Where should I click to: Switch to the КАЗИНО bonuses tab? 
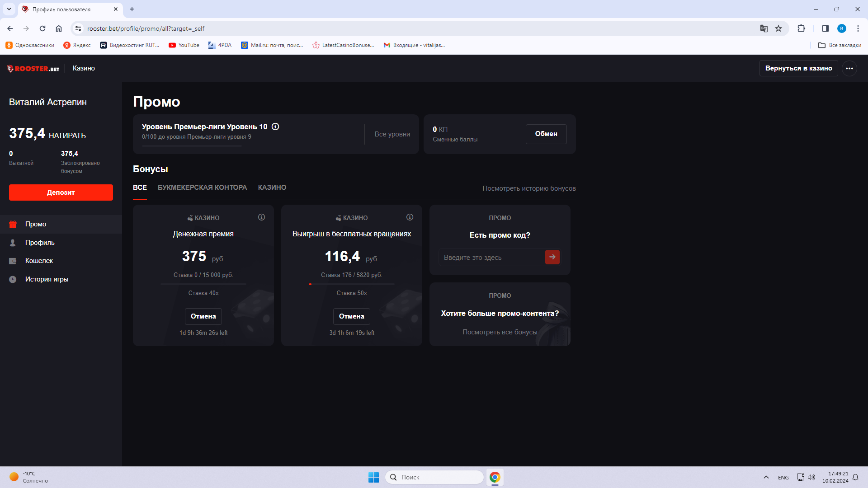click(x=272, y=188)
